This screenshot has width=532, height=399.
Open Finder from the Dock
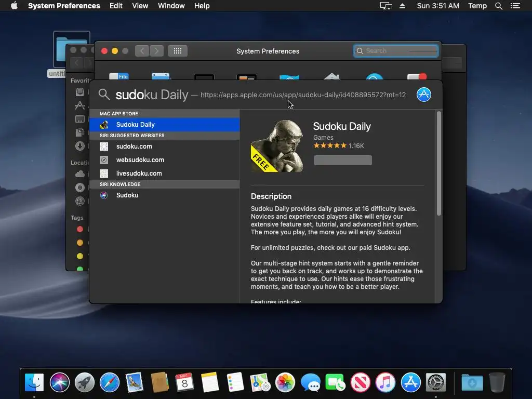pyautogui.click(x=34, y=382)
